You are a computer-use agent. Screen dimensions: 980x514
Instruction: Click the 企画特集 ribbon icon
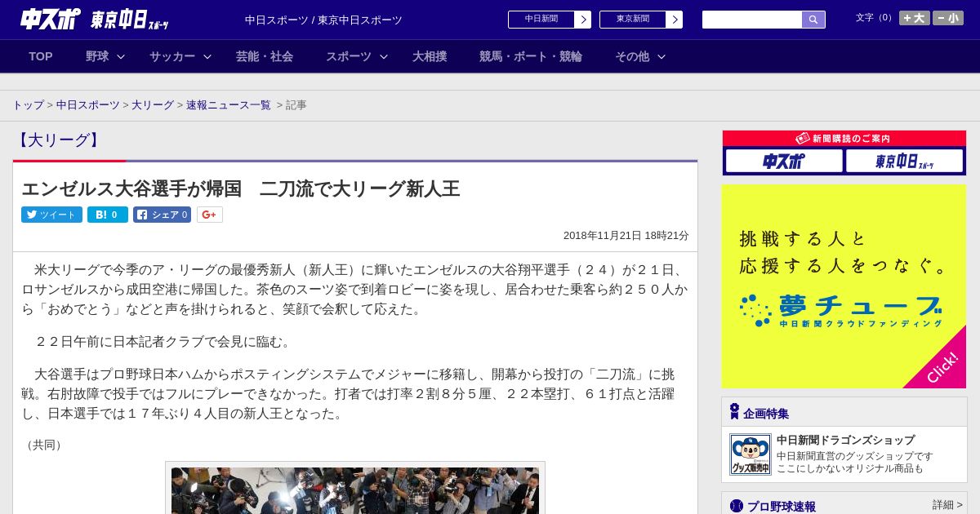point(734,412)
